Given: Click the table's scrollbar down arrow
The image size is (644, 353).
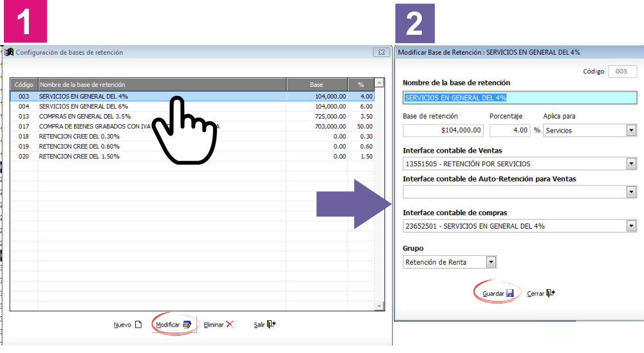Looking at the screenshot, I should click(379, 306).
